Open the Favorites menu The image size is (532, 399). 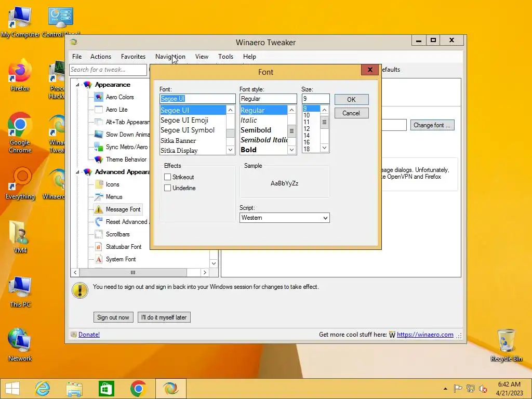click(x=133, y=57)
